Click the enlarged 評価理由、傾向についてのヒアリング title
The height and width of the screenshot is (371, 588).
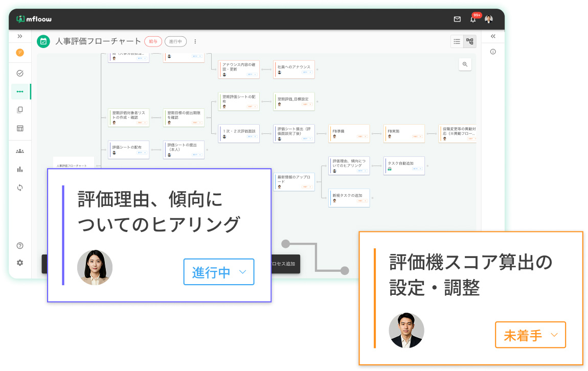(159, 212)
